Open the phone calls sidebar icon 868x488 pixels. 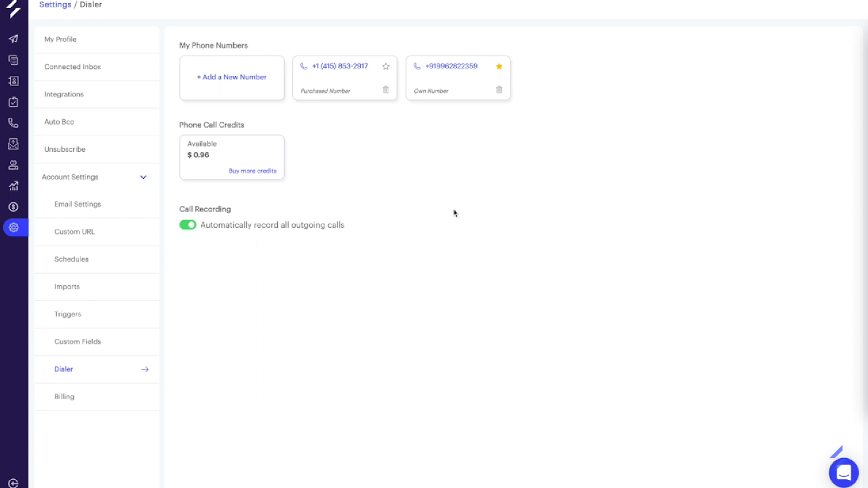click(x=14, y=123)
